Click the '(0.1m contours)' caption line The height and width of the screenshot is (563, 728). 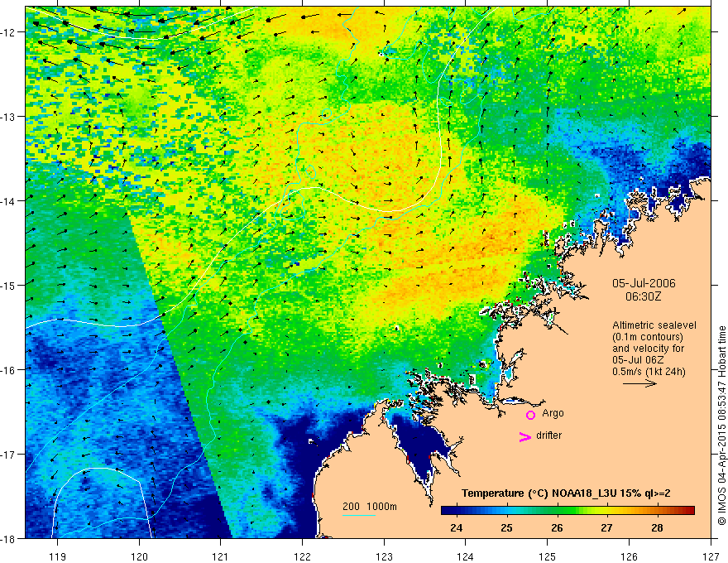point(648,337)
